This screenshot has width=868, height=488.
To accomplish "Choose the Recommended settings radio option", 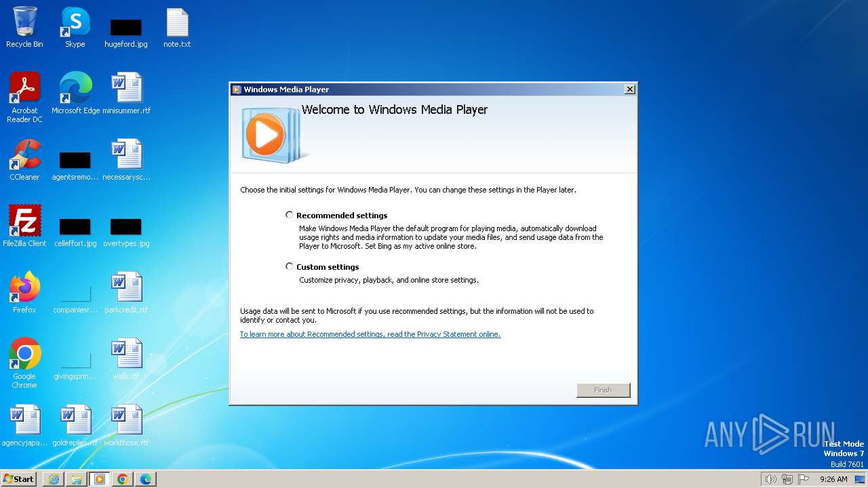I will pos(290,215).
